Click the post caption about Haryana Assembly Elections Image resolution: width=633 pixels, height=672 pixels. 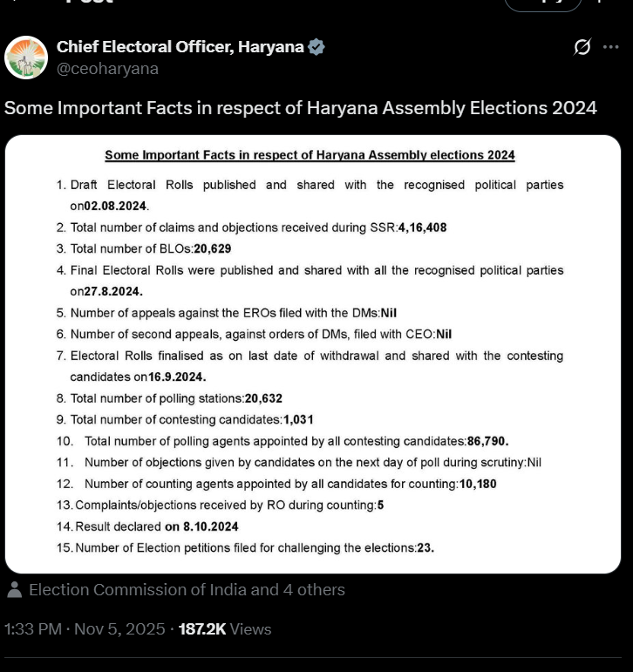point(301,108)
